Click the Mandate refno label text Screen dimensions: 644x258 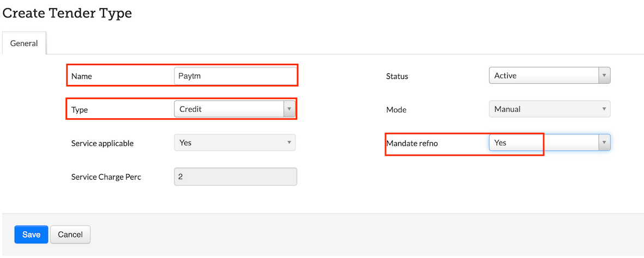412,143
